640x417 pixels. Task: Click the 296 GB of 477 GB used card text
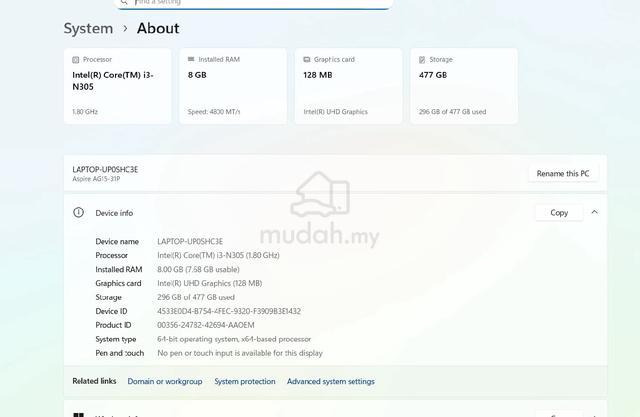tap(452, 112)
